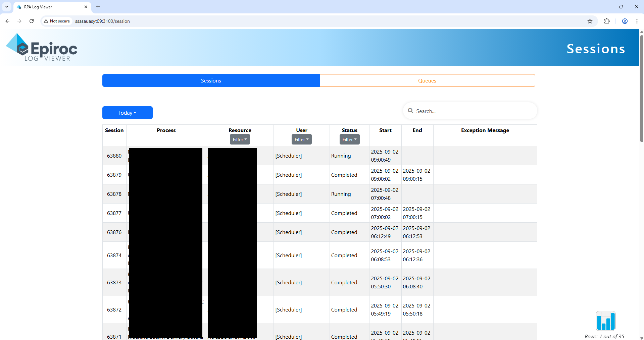Open the browser extensions puzzle icon
The width and height of the screenshot is (644, 340).
coord(607,21)
